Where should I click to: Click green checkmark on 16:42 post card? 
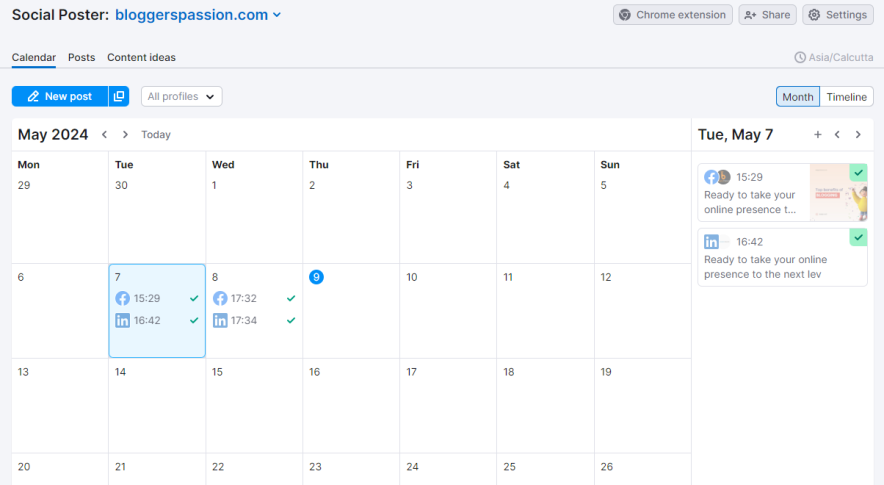[x=858, y=237]
